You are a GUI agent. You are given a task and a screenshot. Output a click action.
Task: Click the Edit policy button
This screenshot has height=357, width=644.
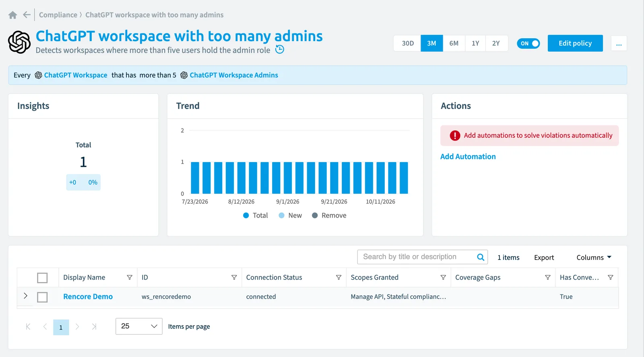pos(575,43)
